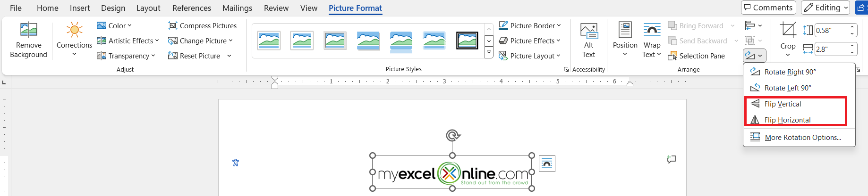Screen dimensions: 868x196
Task: Open Picture Effects menu
Action: (x=529, y=41)
